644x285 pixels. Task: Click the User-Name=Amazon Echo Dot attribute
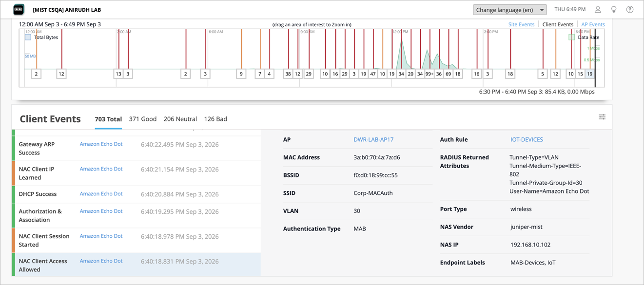click(x=549, y=191)
